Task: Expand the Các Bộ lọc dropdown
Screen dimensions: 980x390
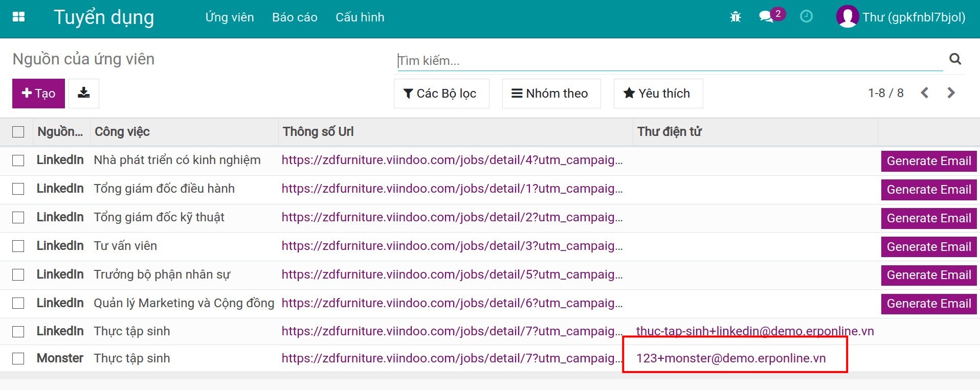Action: tap(441, 94)
